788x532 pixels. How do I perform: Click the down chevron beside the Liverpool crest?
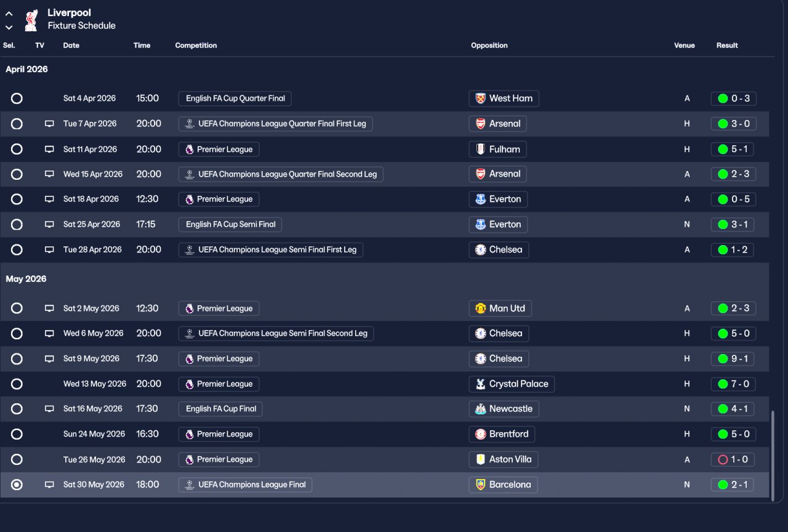(x=9, y=27)
